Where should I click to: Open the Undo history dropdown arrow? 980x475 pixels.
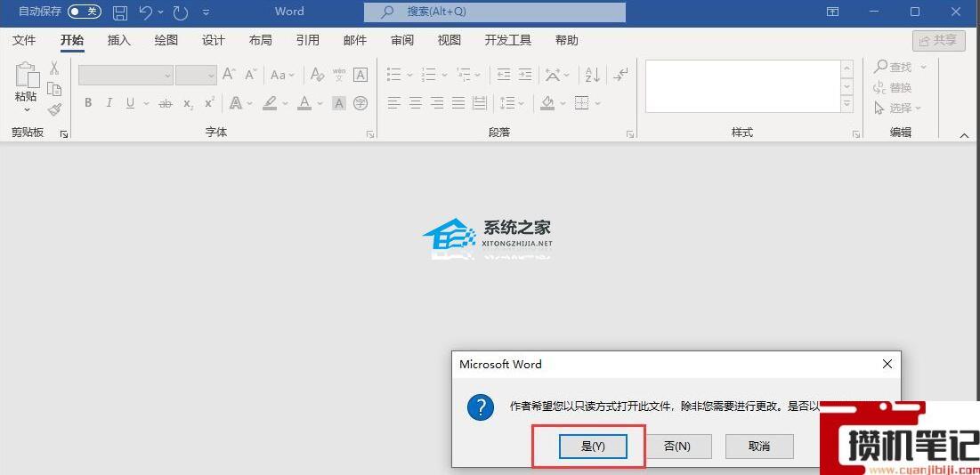pos(160,12)
